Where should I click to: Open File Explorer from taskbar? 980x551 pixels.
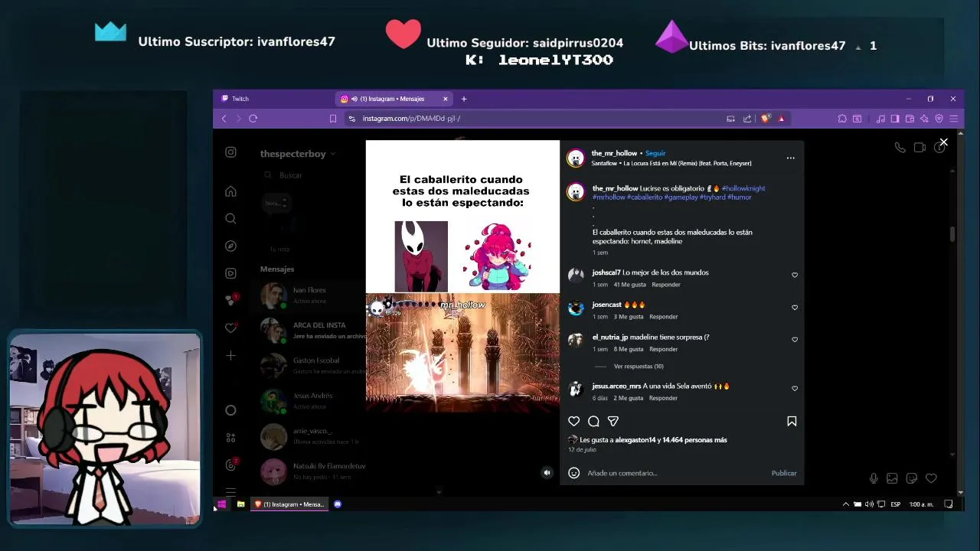pyautogui.click(x=240, y=504)
